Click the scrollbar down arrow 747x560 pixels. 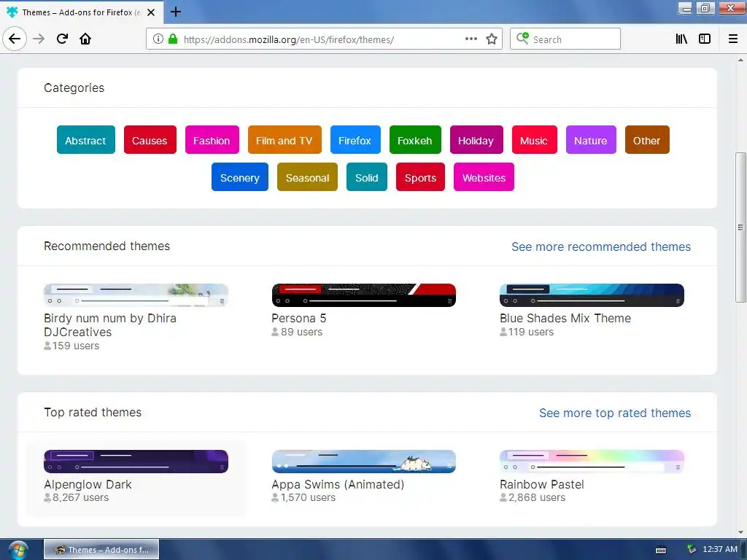[740, 532]
